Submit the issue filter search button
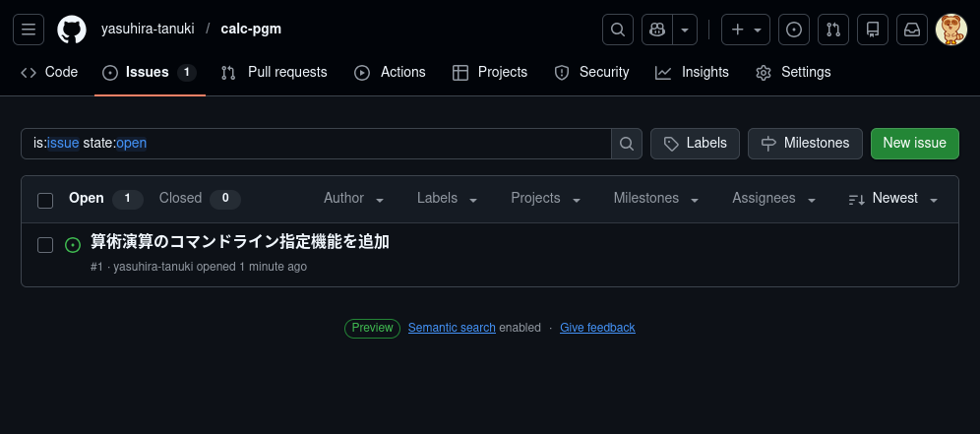 click(x=627, y=144)
